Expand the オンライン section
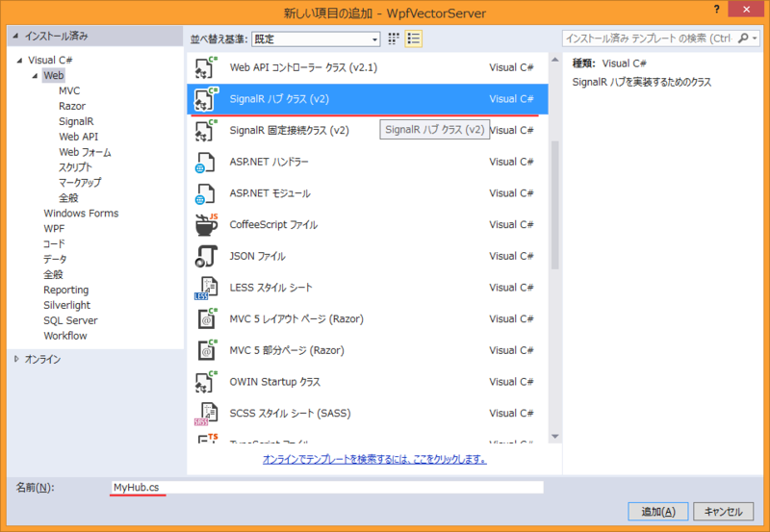 [x=16, y=359]
